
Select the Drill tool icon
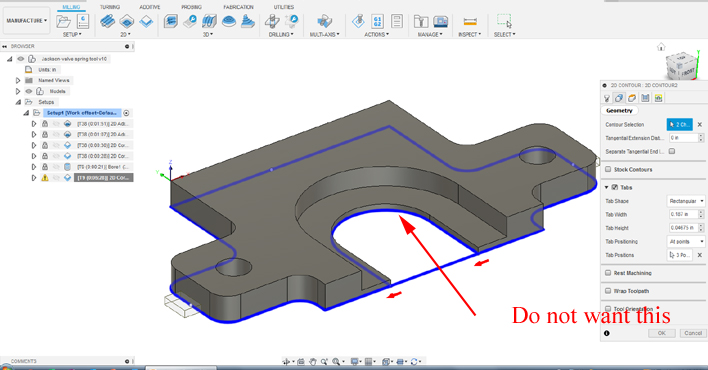[x=272, y=21]
